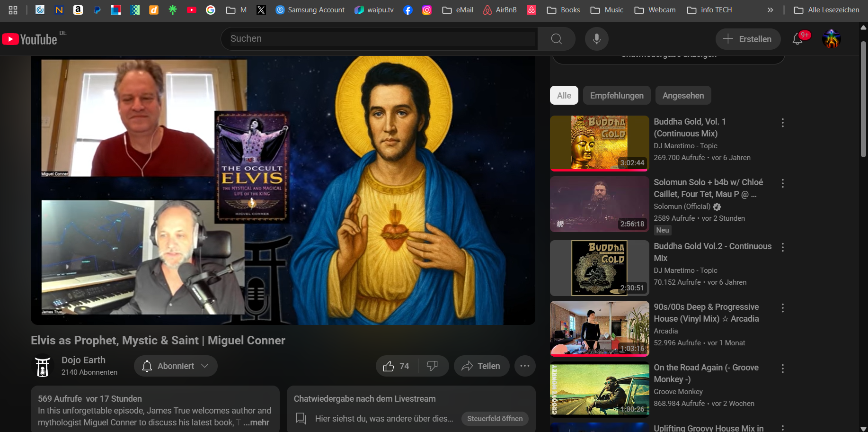Open the Dojo Earth channel avatar
The image size is (868, 432).
click(x=43, y=366)
